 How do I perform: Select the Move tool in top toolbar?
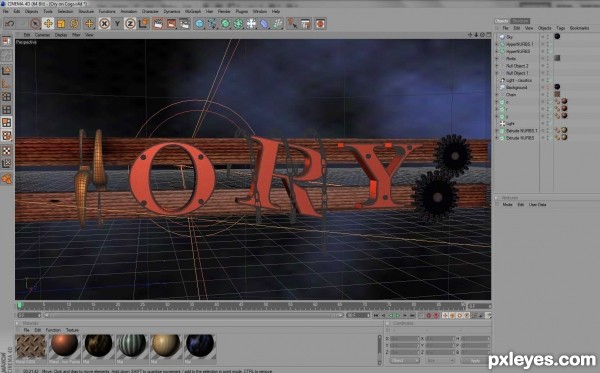tap(48, 24)
